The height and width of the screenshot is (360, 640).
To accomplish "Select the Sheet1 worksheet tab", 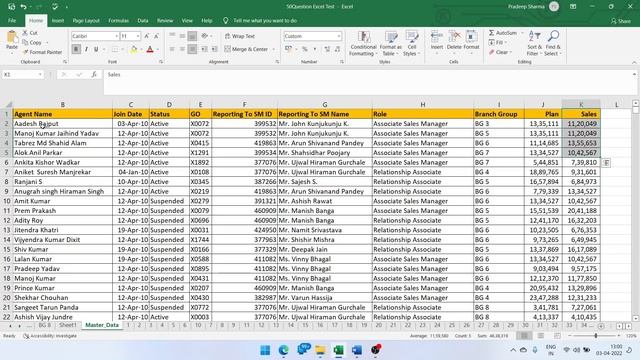I will [x=67, y=325].
